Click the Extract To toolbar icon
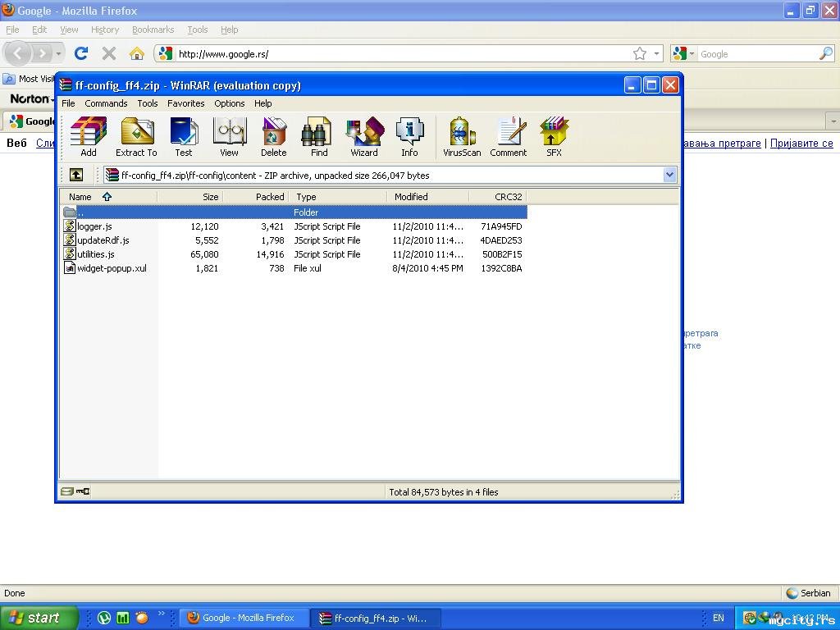 pyautogui.click(x=136, y=136)
